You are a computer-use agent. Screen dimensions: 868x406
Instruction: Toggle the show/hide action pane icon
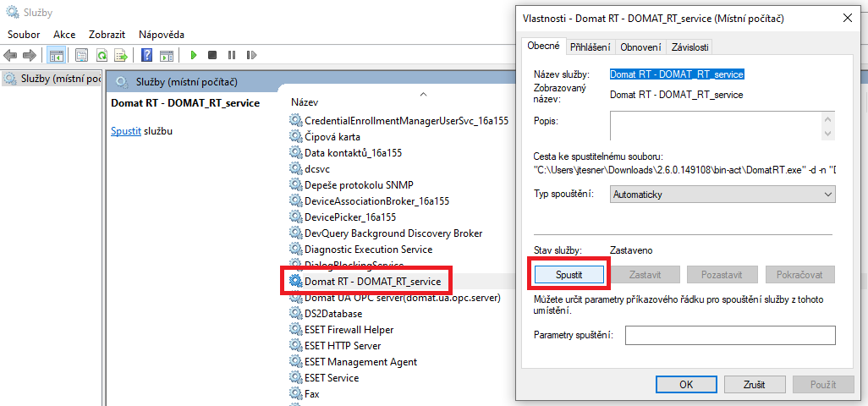click(x=167, y=55)
